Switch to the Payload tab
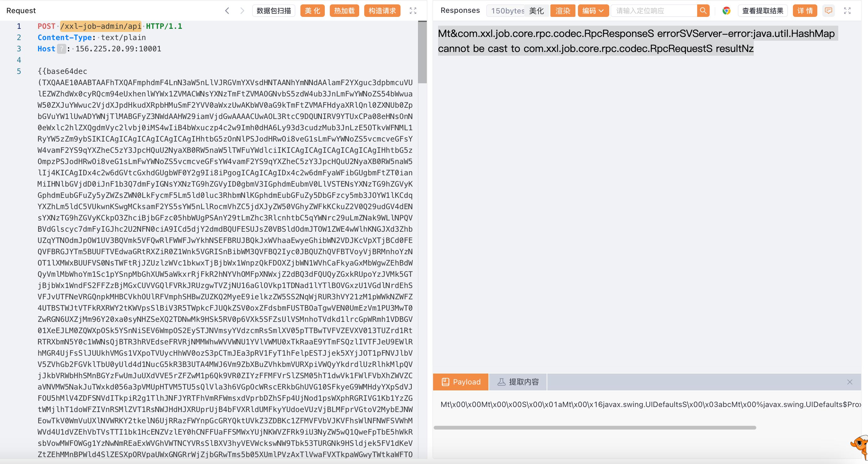 [460, 382]
